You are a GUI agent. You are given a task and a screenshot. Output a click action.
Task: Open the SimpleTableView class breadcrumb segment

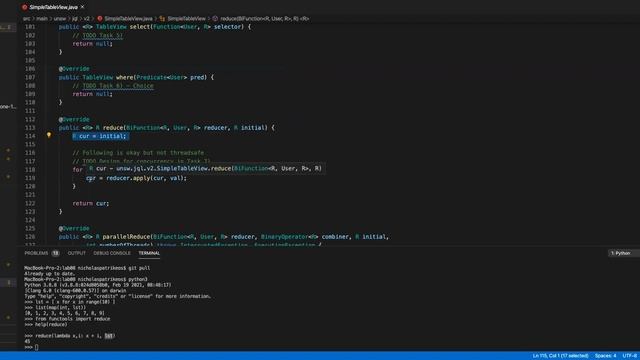tap(187, 18)
